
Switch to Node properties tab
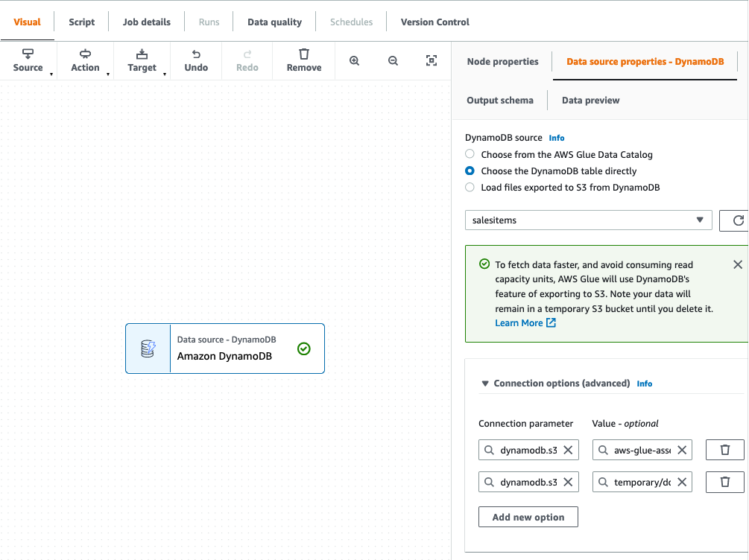coord(502,62)
